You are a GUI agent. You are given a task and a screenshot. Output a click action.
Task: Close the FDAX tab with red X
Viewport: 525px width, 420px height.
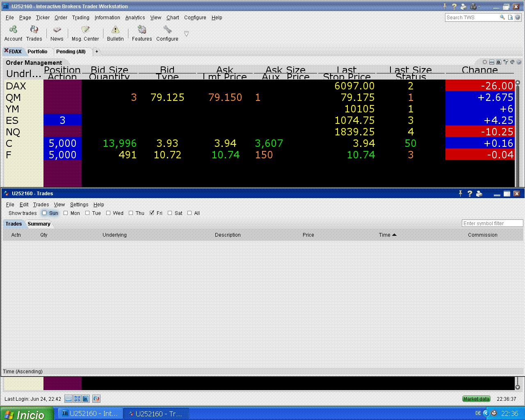click(6, 51)
